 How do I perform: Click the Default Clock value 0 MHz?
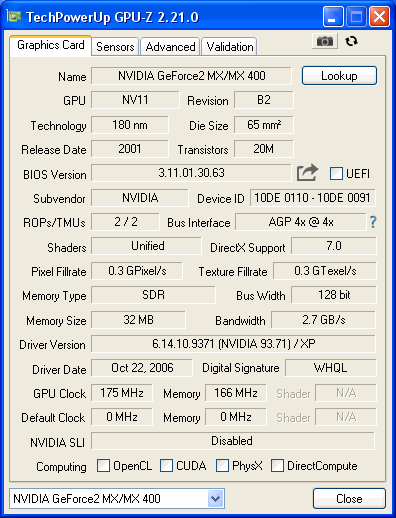122,417
